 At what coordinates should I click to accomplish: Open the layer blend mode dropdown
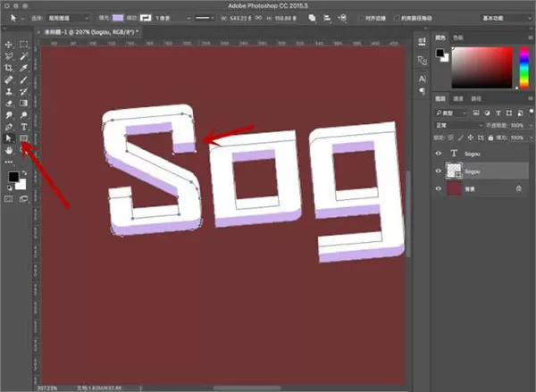coord(459,125)
